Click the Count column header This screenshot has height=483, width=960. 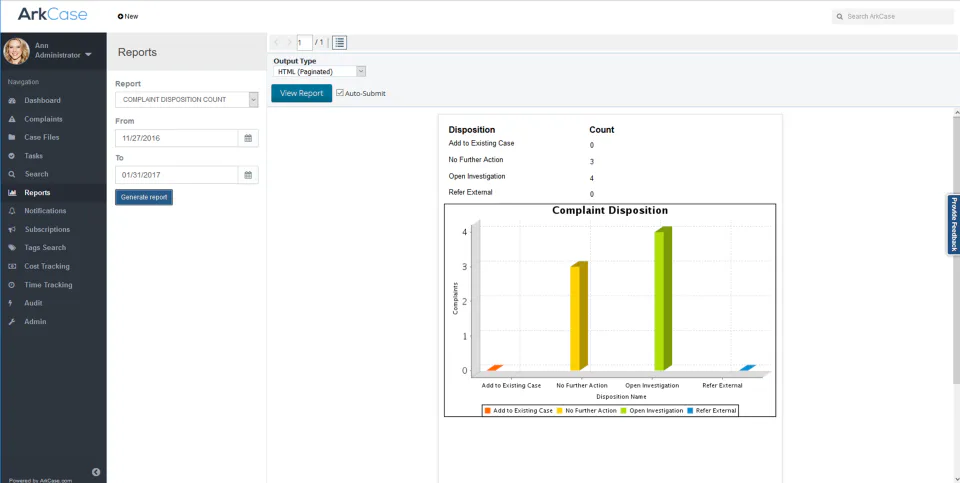coord(602,130)
